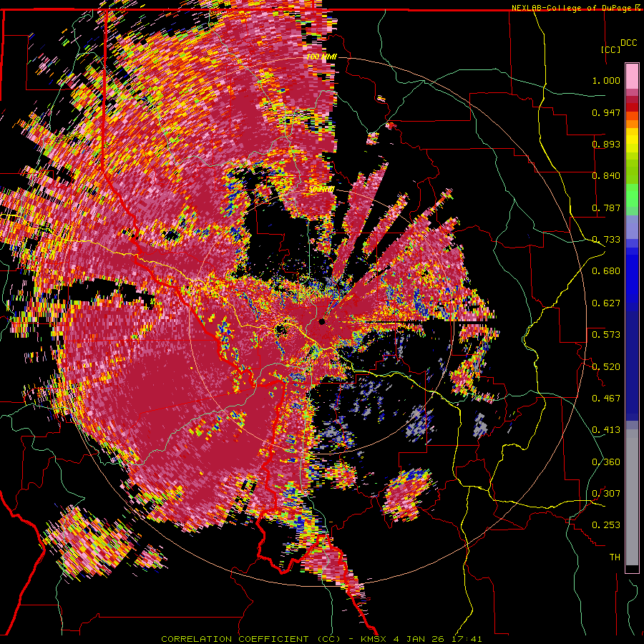Image resolution: width=644 pixels, height=644 pixels.
Task: Pick the light pink color bar segment
Action: [x=632, y=76]
